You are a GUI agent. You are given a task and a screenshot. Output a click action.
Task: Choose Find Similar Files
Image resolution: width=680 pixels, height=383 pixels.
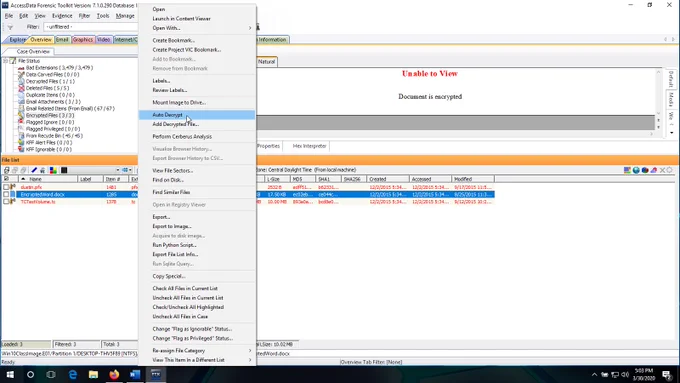coord(197,192)
